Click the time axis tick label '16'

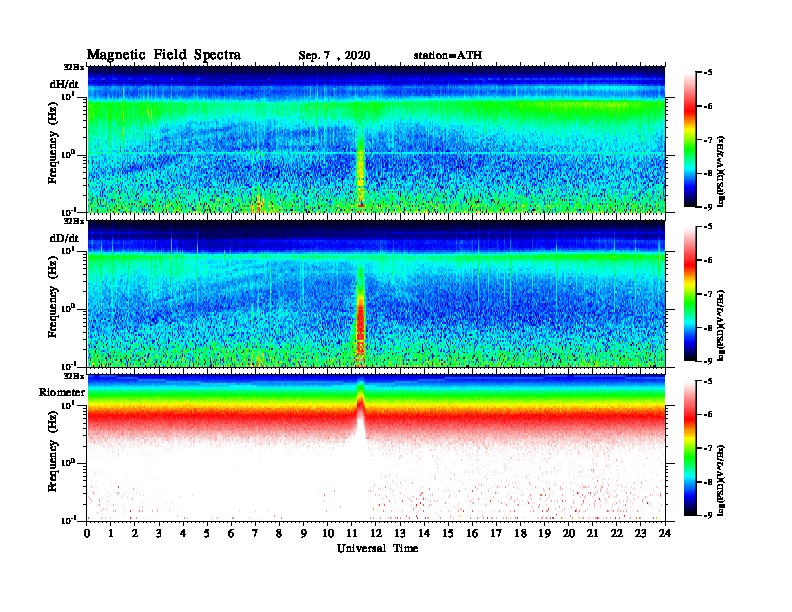coord(472,534)
